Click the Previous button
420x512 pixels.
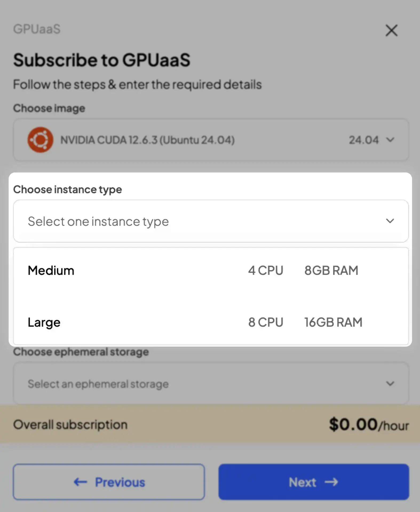[108, 482]
